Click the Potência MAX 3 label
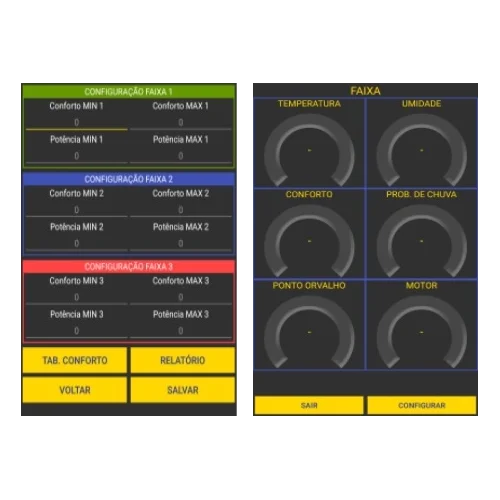The height and width of the screenshot is (500, 500). pos(181,314)
